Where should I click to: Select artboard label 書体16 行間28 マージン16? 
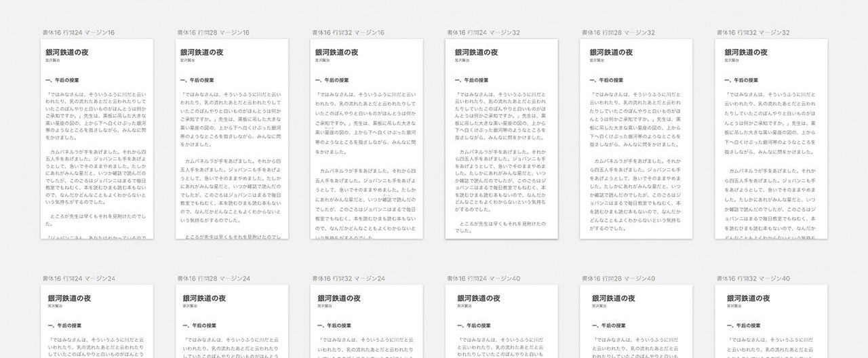click(213, 33)
